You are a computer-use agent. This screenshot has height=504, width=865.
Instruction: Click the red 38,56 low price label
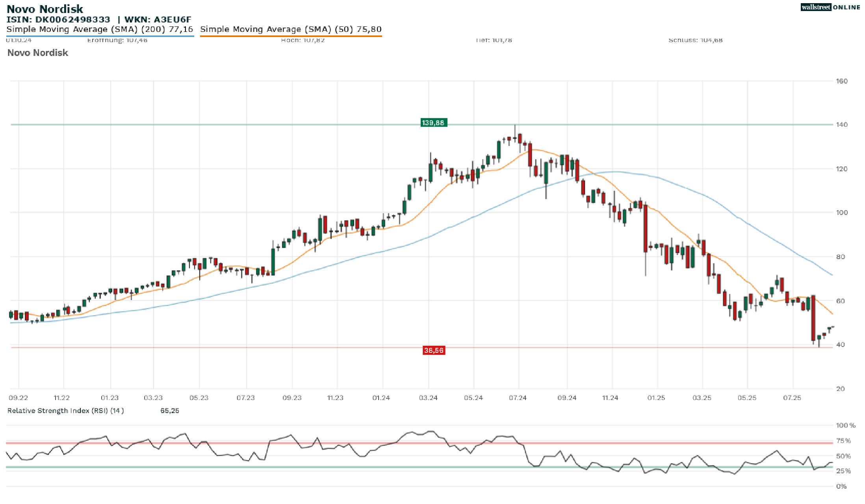(x=434, y=350)
